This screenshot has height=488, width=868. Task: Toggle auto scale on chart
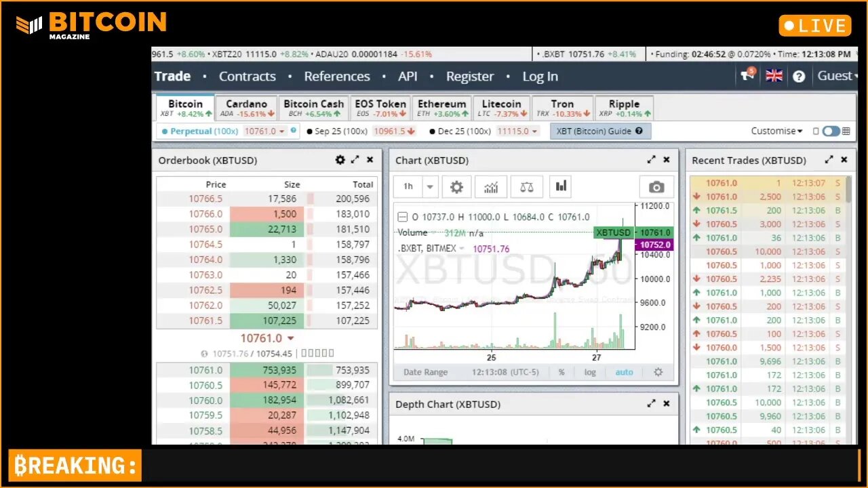pyautogui.click(x=624, y=372)
